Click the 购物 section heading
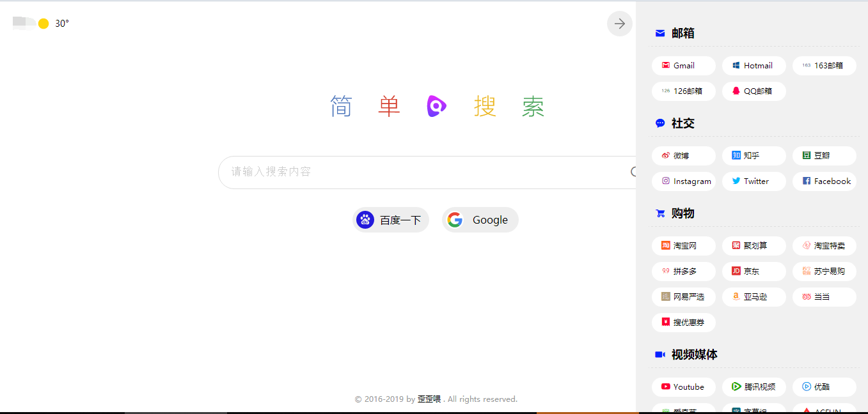Screen dimensions: 868x414 pos(683,213)
